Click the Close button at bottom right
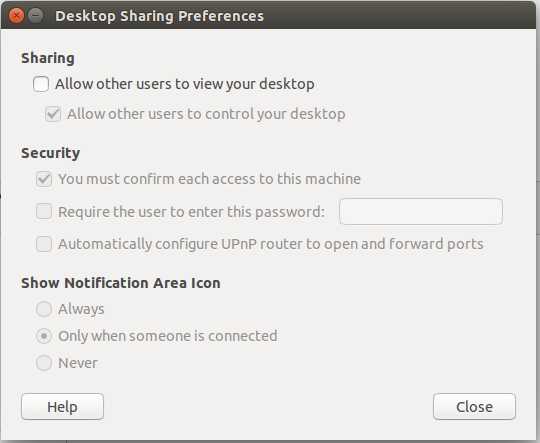The image size is (540, 443). [474, 406]
